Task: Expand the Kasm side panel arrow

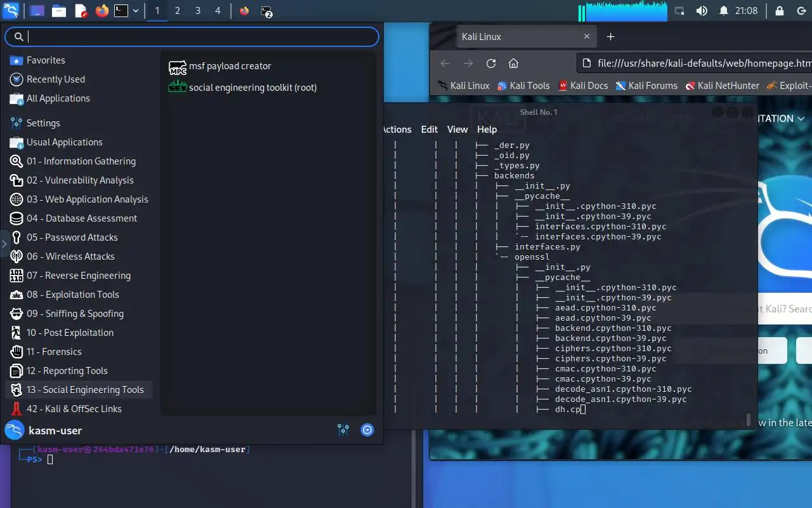Action: tap(4, 243)
